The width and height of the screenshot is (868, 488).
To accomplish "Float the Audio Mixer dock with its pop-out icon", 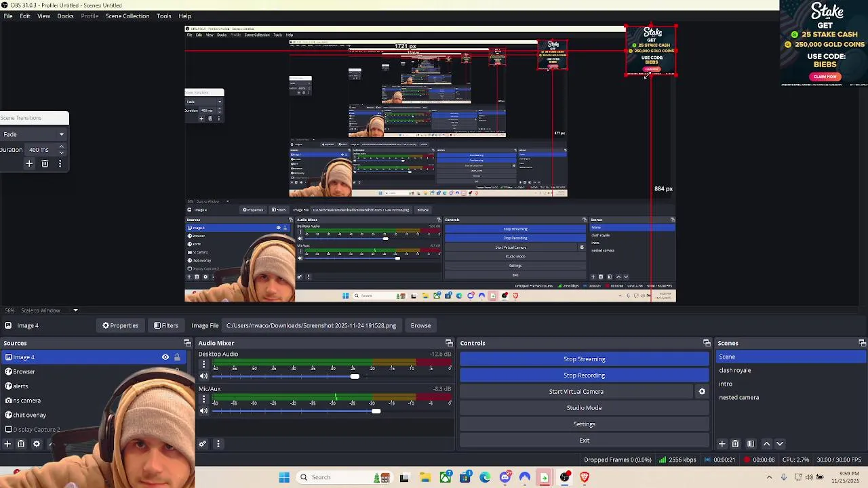I will (449, 343).
